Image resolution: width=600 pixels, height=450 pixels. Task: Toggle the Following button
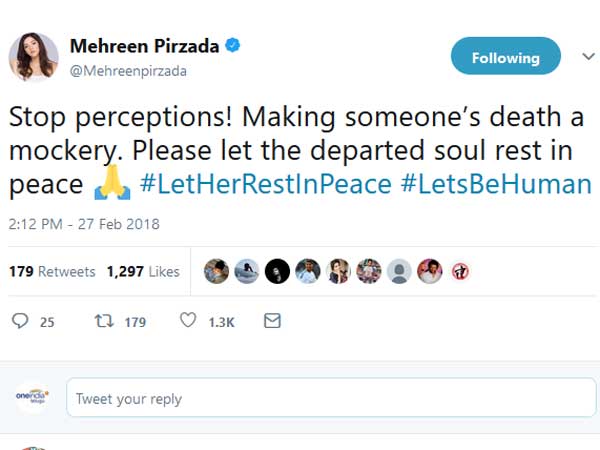pyautogui.click(x=505, y=58)
